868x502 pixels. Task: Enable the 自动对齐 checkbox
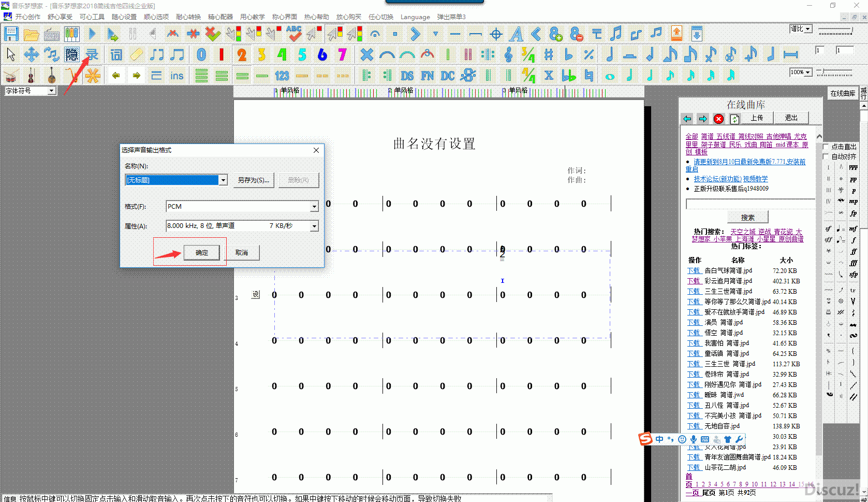click(826, 156)
